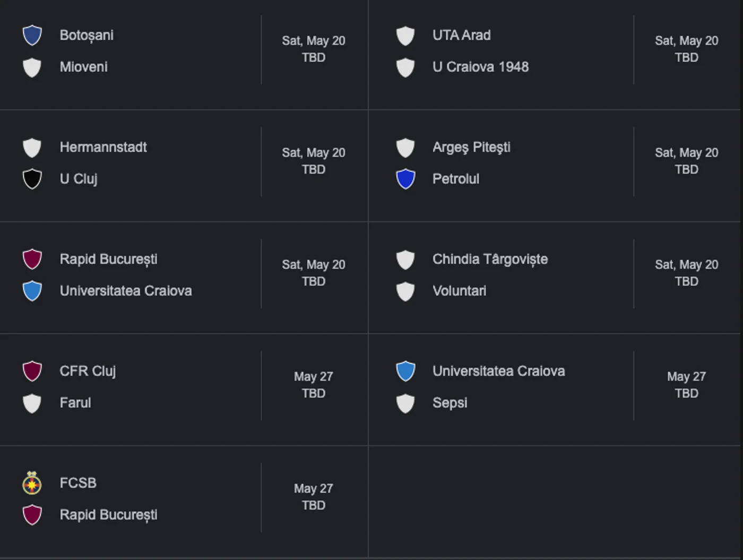The height and width of the screenshot is (560, 743).
Task: Click the blue Petrolul shield icon
Action: pos(405,179)
